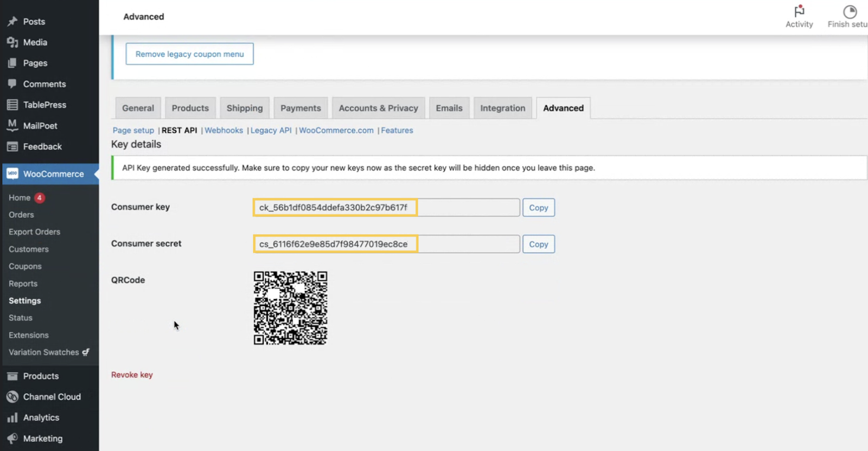Click the WooCommerce logo icon
The width and height of the screenshot is (868, 451).
tap(12, 173)
